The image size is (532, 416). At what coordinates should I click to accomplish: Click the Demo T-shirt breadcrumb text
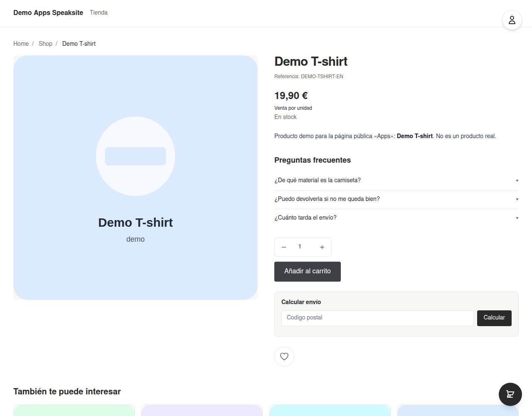pos(79,44)
